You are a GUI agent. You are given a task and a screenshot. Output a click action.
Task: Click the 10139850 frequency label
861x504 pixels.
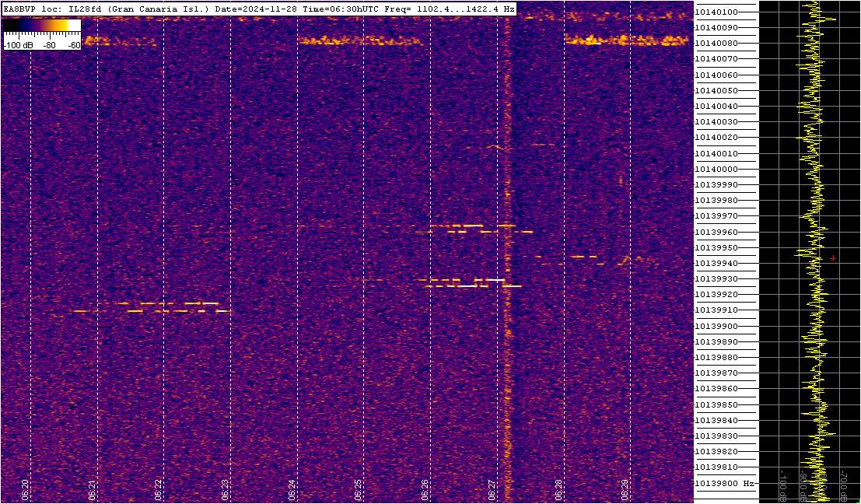click(716, 404)
